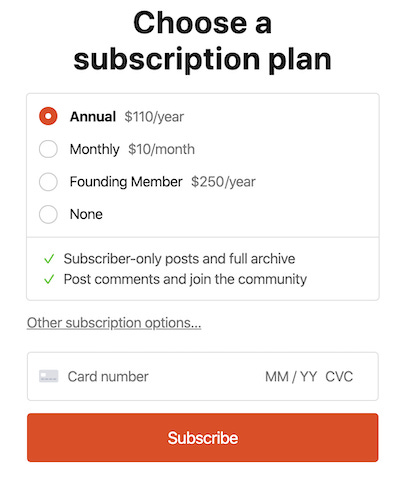The image size is (400, 478).
Task: Click the Monthly plan label
Action: [95, 149]
